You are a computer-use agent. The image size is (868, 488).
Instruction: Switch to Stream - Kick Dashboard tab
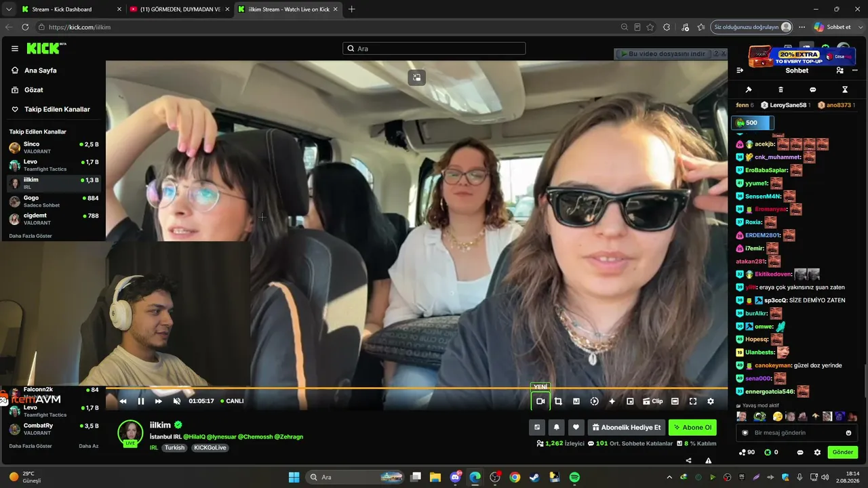[x=71, y=9]
